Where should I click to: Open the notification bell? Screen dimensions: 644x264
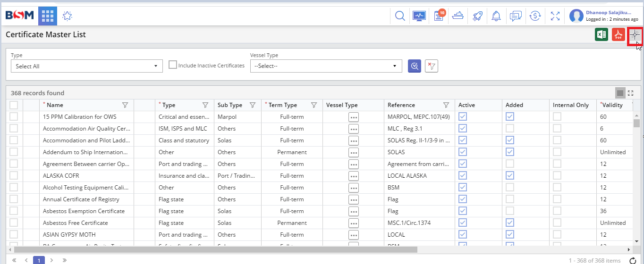[x=496, y=16]
